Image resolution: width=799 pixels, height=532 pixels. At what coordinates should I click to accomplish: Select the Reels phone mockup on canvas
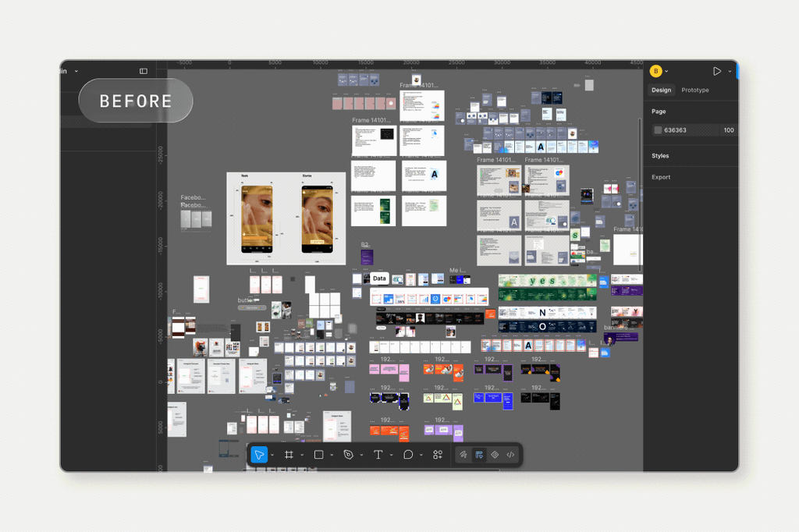coord(257,220)
